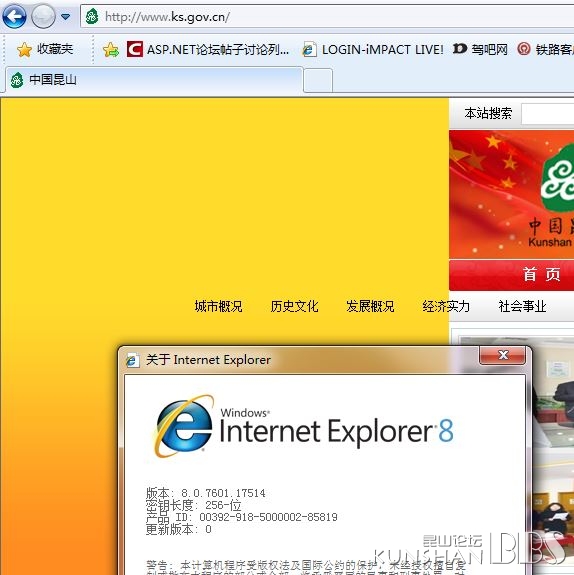Open the recent pages dropdown arrow
This screenshot has height=575, width=574.
[x=65, y=17]
